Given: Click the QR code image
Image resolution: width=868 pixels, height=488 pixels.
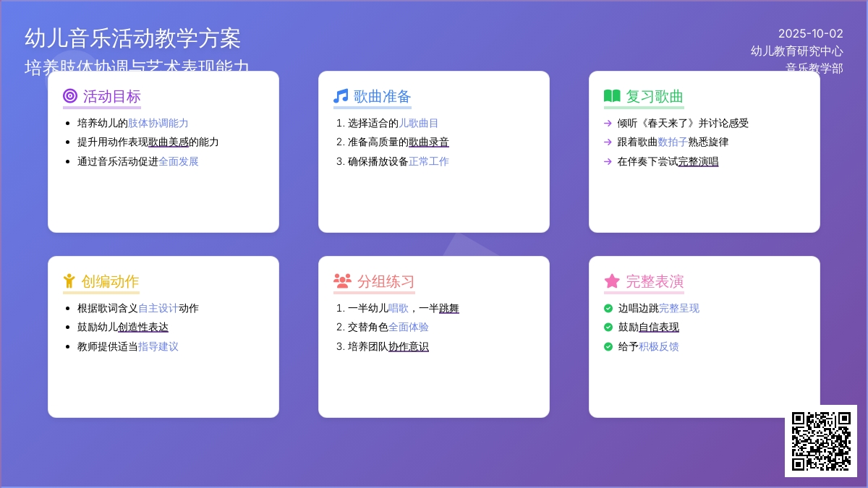Looking at the screenshot, I should click(821, 441).
